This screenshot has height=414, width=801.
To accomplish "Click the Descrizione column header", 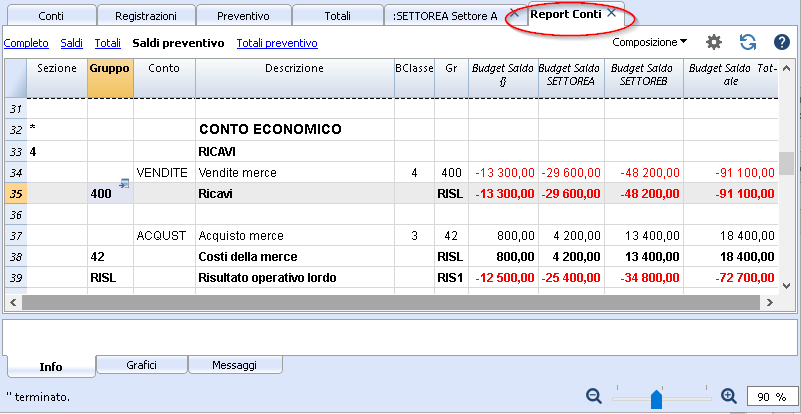I will pos(295,78).
